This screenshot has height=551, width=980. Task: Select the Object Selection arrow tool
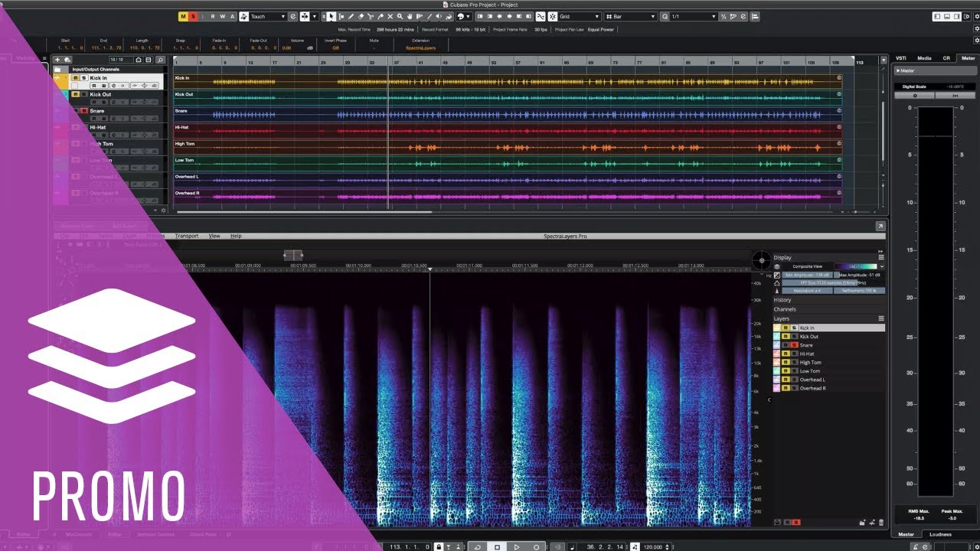pyautogui.click(x=332, y=16)
